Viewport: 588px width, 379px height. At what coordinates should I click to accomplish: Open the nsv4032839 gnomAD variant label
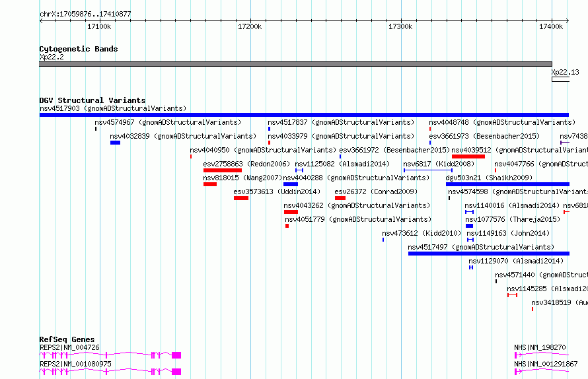(x=183, y=136)
